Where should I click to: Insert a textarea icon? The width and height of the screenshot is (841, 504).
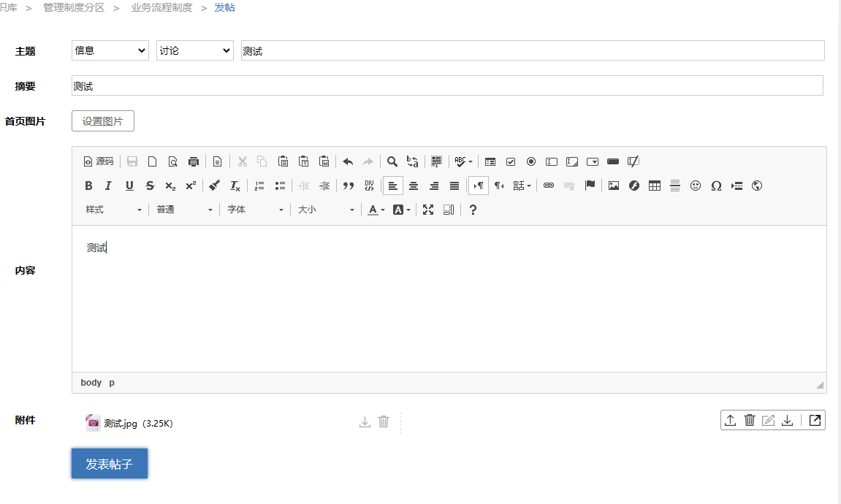coord(572,161)
